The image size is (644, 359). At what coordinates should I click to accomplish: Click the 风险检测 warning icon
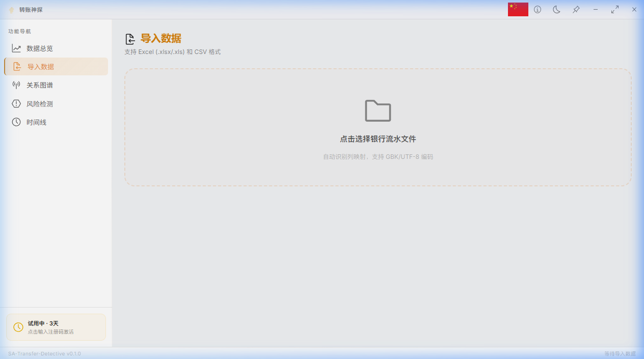pos(16,104)
